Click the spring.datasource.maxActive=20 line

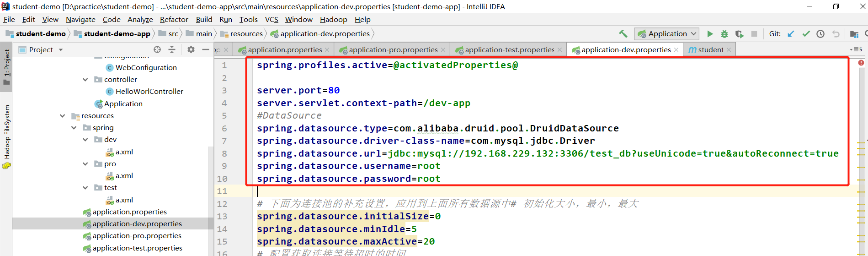pos(346,241)
